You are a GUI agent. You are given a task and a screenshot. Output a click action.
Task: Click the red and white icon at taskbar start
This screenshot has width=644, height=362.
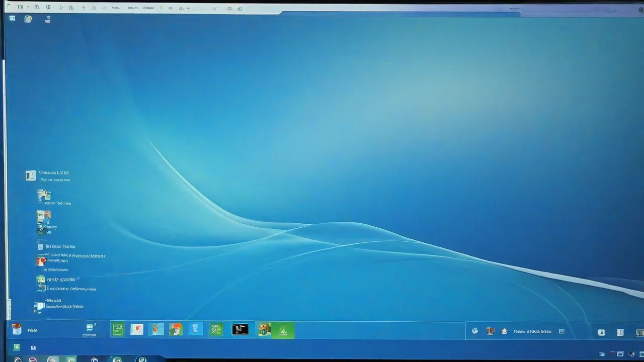[x=17, y=329]
